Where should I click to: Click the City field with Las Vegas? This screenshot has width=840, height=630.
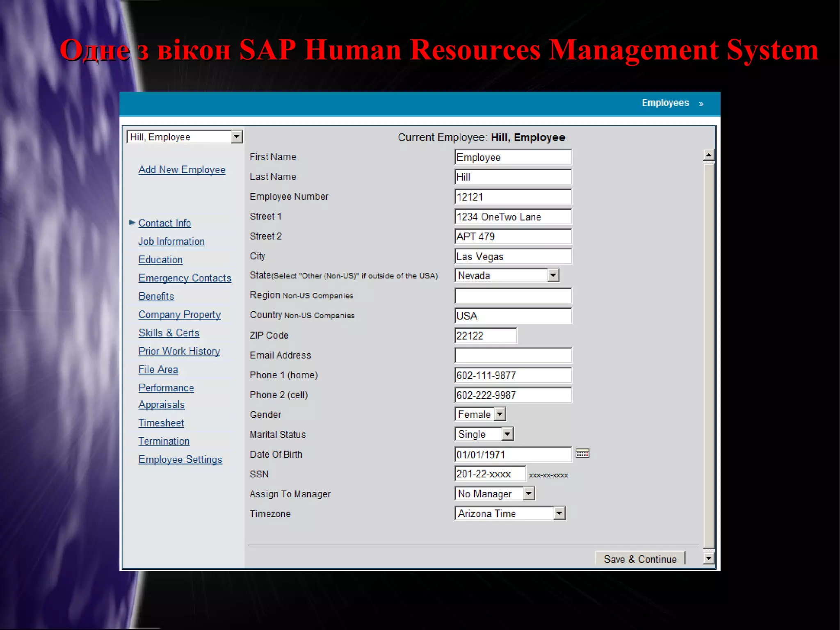[x=513, y=256]
